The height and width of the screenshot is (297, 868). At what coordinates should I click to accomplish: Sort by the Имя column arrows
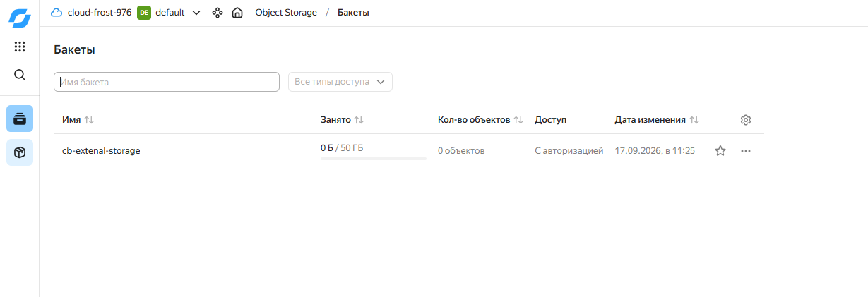(89, 120)
